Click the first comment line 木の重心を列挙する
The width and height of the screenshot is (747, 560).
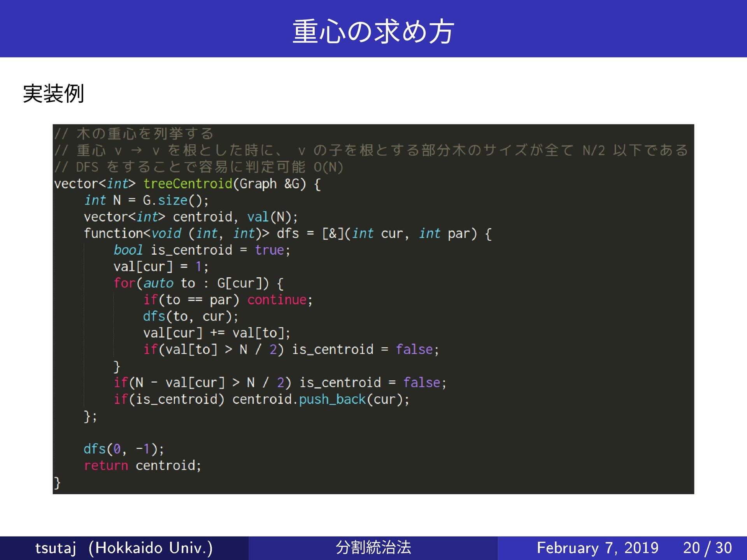click(x=145, y=134)
